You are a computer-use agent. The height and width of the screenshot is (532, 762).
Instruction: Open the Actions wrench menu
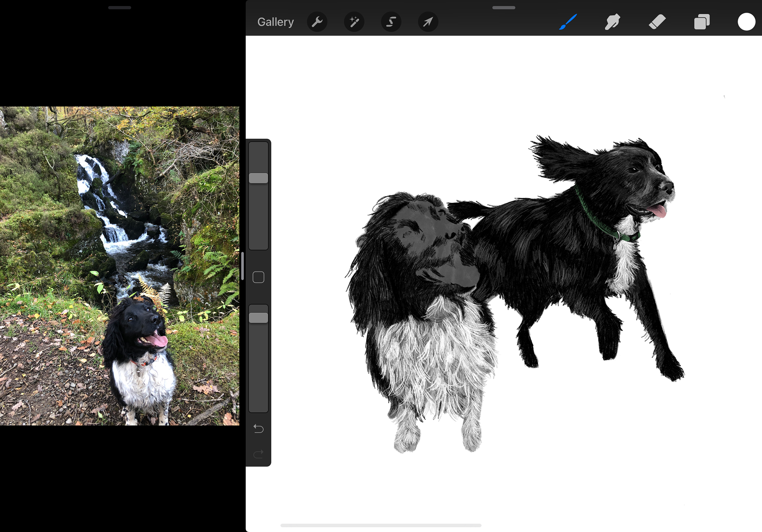tap(317, 22)
